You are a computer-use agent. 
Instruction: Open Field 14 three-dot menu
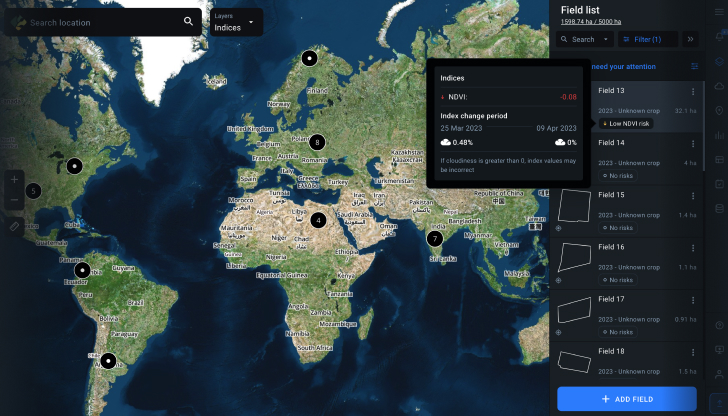point(693,144)
